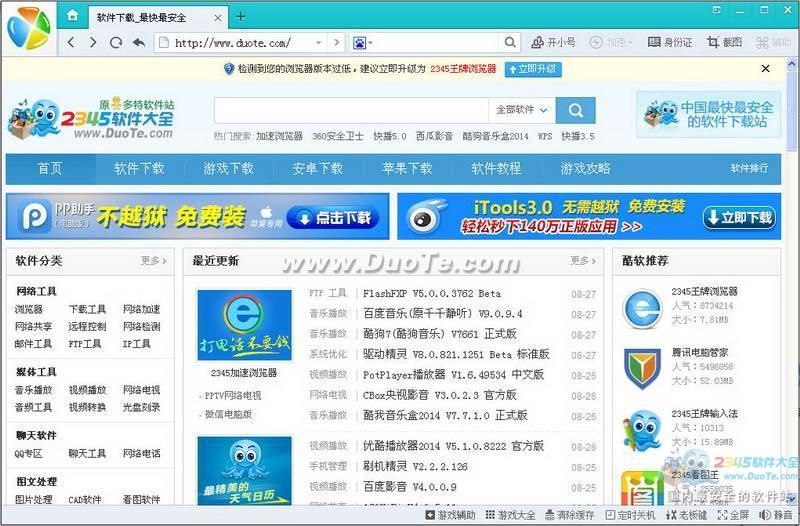Open the address bar history dropdown
The width and height of the screenshot is (800, 526).
[319, 43]
